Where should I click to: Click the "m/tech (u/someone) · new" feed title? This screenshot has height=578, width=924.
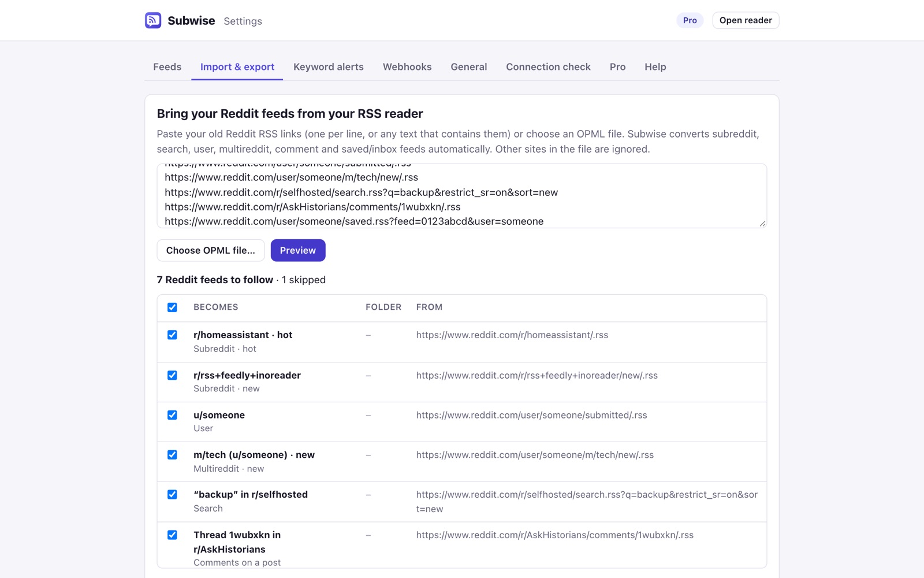click(254, 455)
